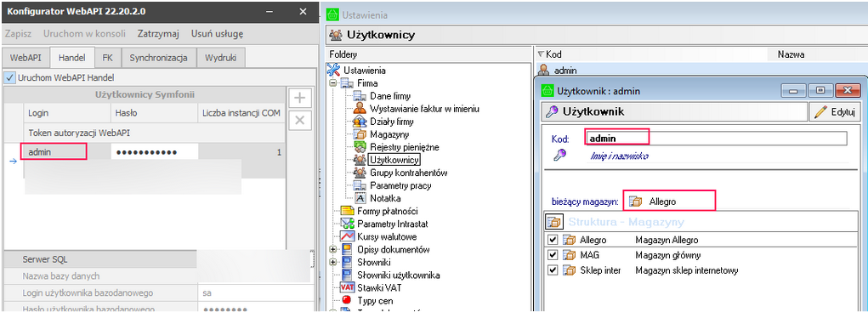Minimize the Użytkownik : admin window
The width and height of the screenshot is (868, 312).
pyautogui.click(x=794, y=90)
